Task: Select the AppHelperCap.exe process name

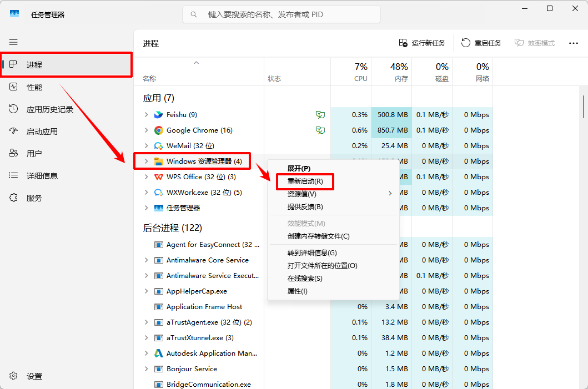Action: click(197, 291)
